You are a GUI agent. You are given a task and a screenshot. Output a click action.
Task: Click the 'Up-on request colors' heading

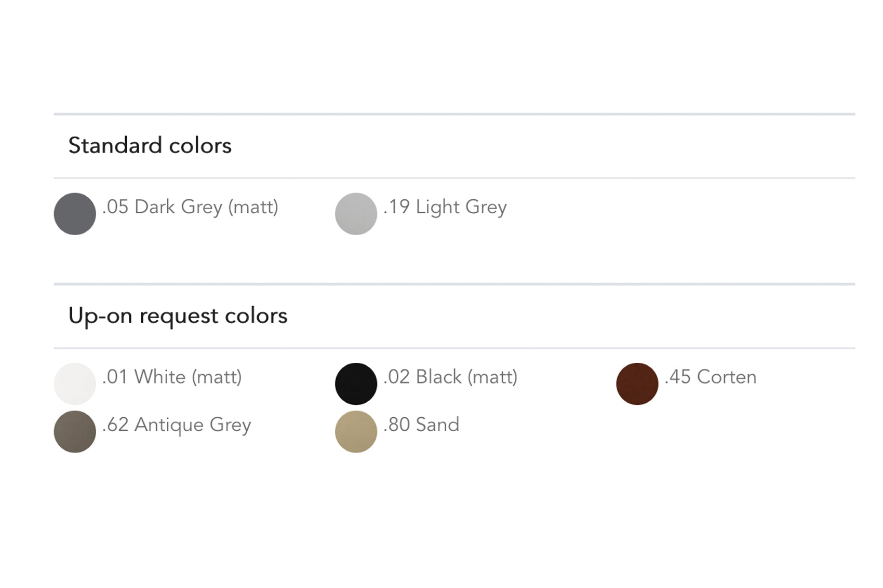178,316
